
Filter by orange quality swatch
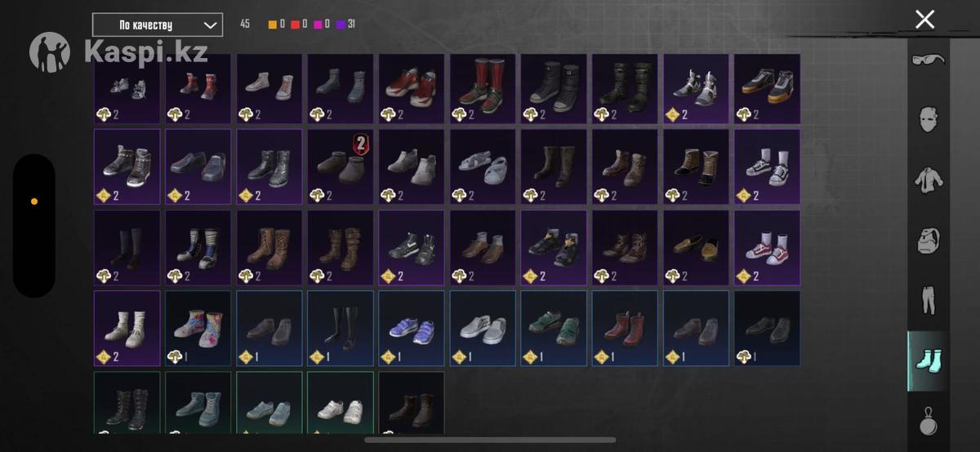273,25
